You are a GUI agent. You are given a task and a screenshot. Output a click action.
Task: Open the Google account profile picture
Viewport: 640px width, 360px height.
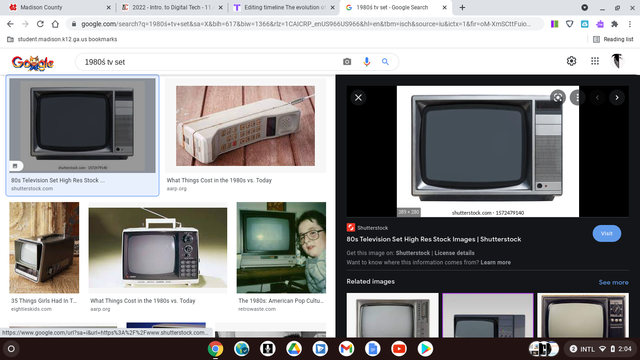click(x=617, y=61)
